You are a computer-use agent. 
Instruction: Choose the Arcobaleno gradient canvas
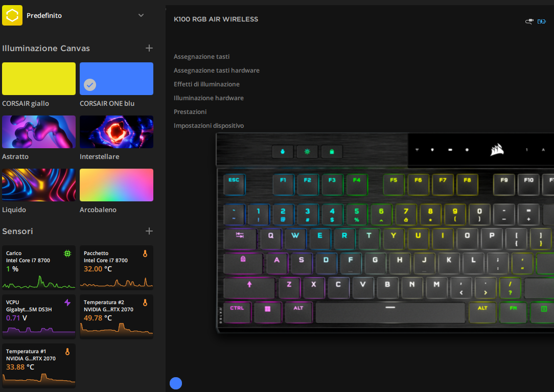117,185
